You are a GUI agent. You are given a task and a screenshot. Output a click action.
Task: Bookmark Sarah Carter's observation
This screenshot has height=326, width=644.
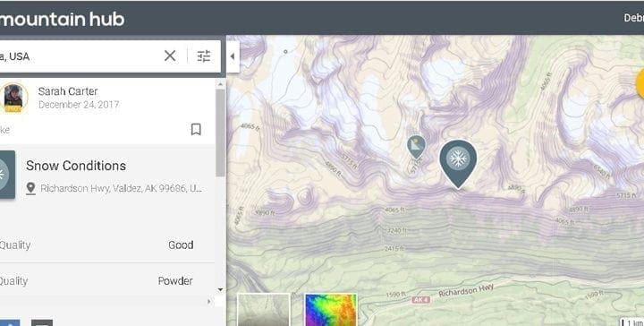[x=196, y=130]
